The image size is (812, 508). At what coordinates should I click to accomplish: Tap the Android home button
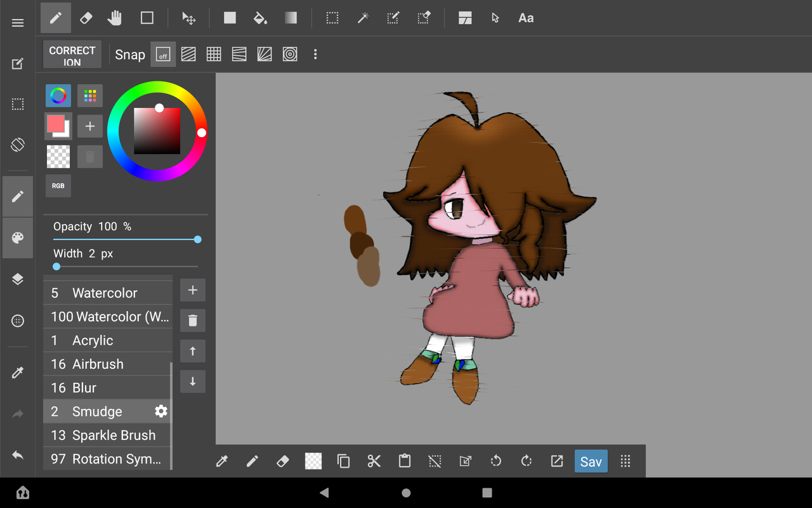(x=406, y=493)
